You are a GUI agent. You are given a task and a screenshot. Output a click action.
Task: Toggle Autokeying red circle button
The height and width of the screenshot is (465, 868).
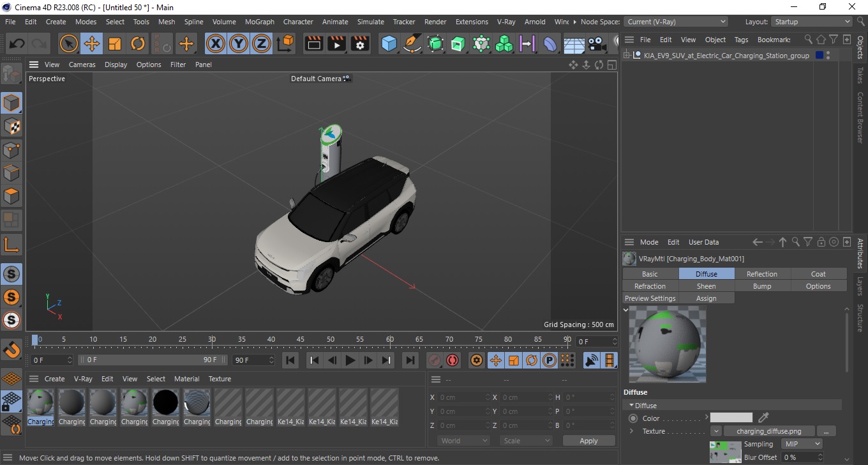(453, 360)
